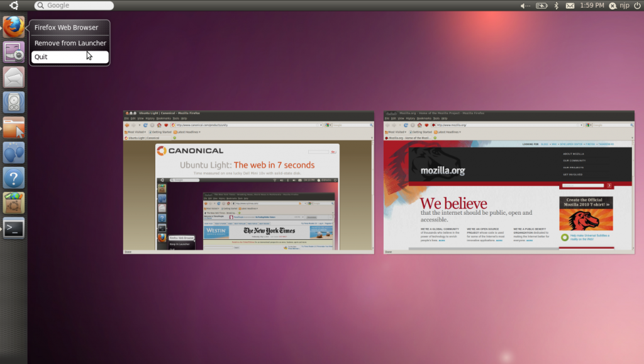Open the Latest Headlines feed dropdown
The width and height of the screenshot is (644, 364).
[187, 132]
